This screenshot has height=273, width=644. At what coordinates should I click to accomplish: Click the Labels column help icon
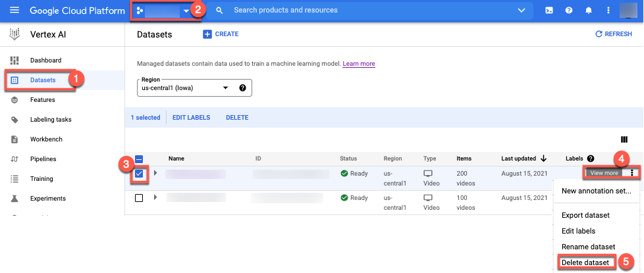[591, 159]
